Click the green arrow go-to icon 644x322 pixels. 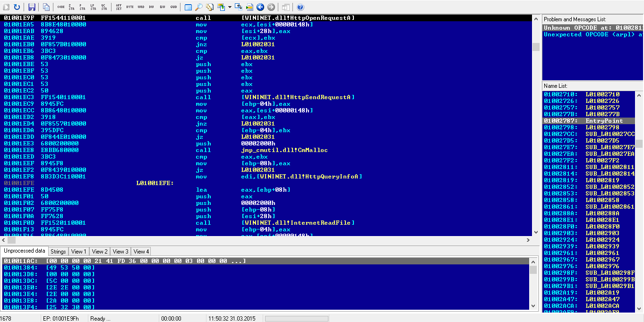[221, 7]
